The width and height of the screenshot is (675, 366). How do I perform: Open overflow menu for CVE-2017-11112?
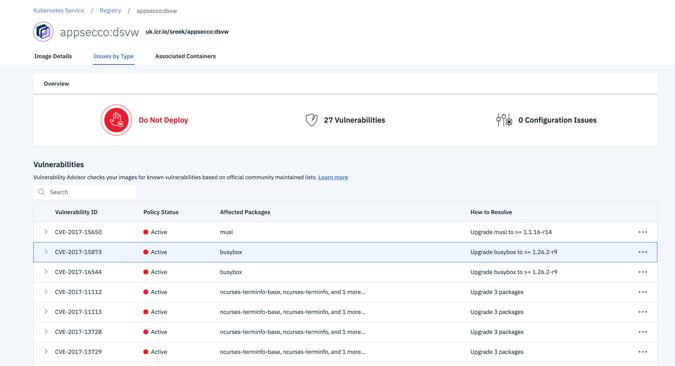click(x=643, y=292)
